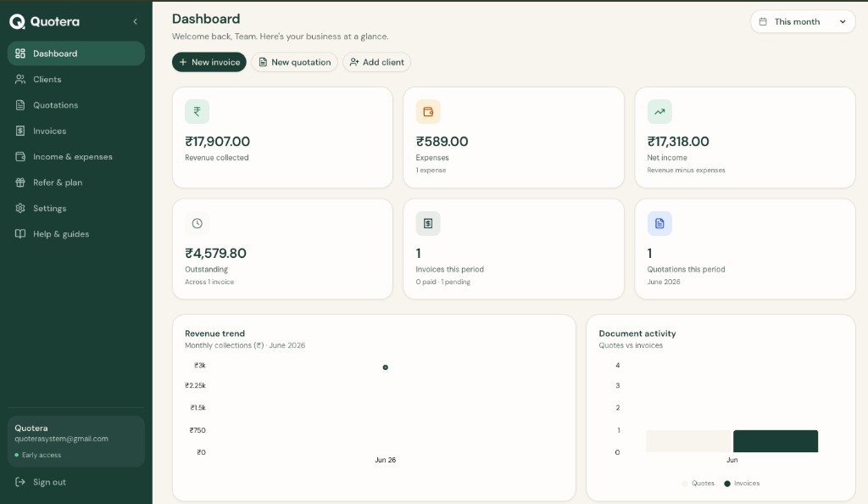Click the calendar icon in period selector
Screen dimensions: 868x504
pyautogui.click(x=763, y=21)
